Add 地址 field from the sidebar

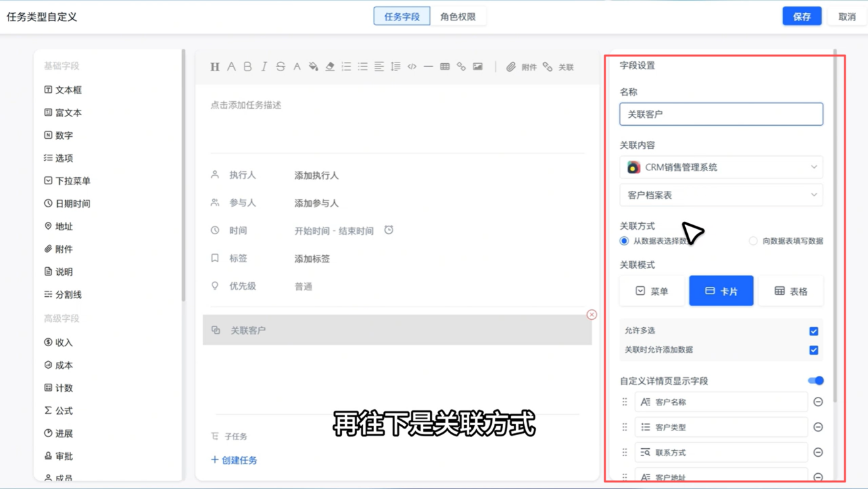59,226
